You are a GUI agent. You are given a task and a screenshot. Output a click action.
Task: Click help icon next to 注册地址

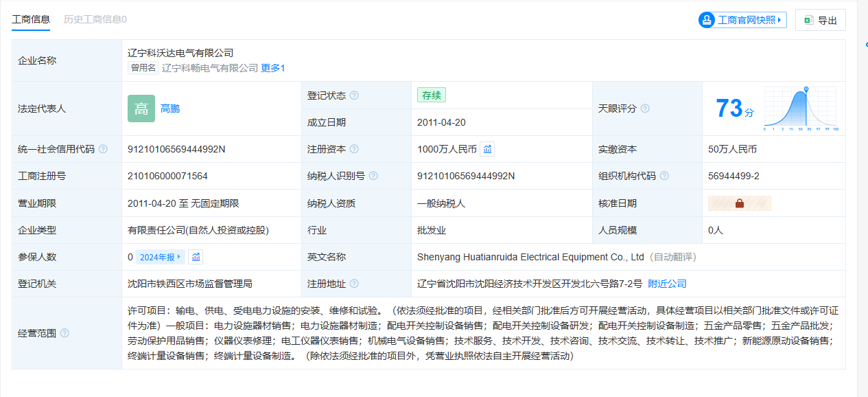[354, 284]
